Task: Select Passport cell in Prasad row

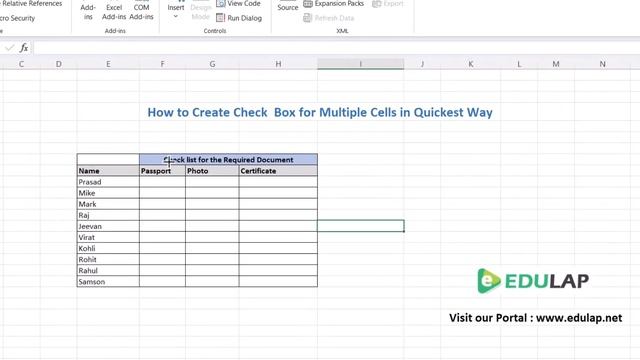Action: click(162, 182)
